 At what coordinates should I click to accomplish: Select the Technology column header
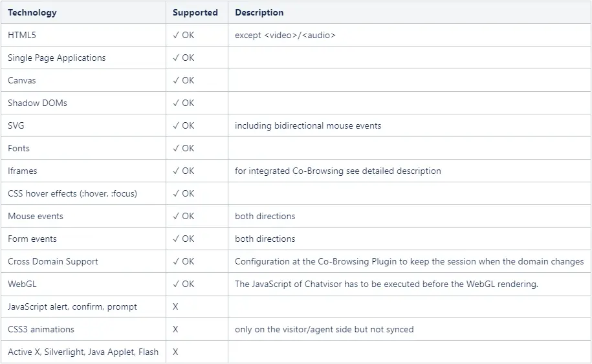32,12
